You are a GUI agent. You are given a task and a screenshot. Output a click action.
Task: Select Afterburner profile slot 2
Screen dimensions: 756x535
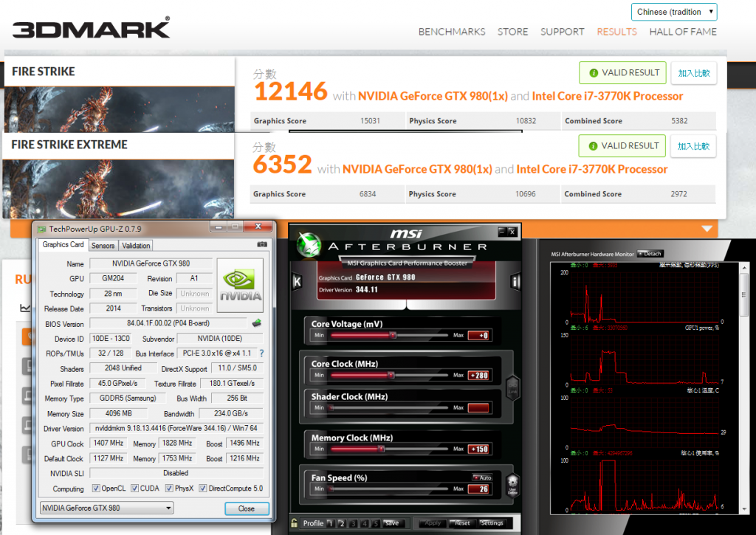coord(341,523)
